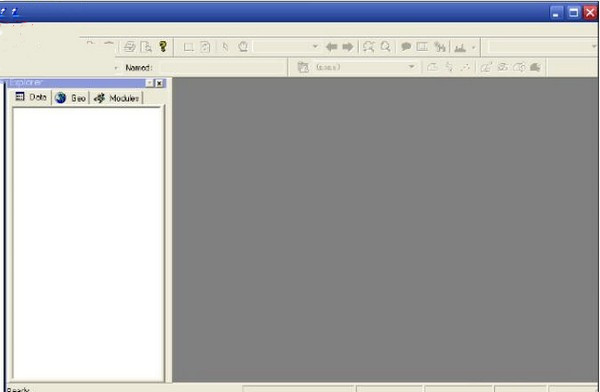Click inside the Named: input field

point(222,68)
